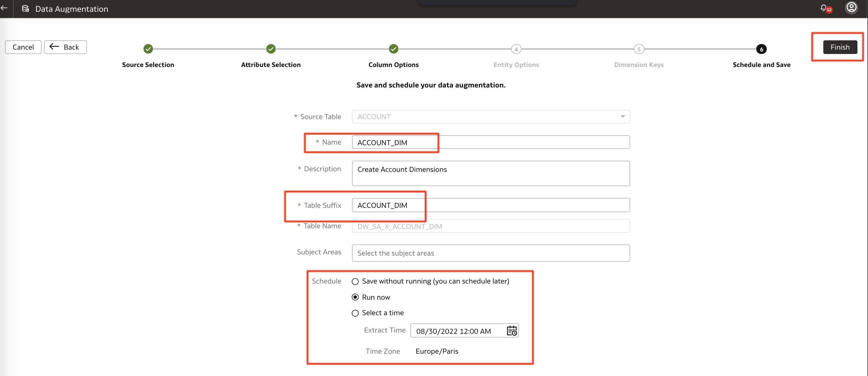Open the notifications bell with 12 alerts
Image resolution: width=868 pixels, height=376 pixels.
pyautogui.click(x=825, y=9)
